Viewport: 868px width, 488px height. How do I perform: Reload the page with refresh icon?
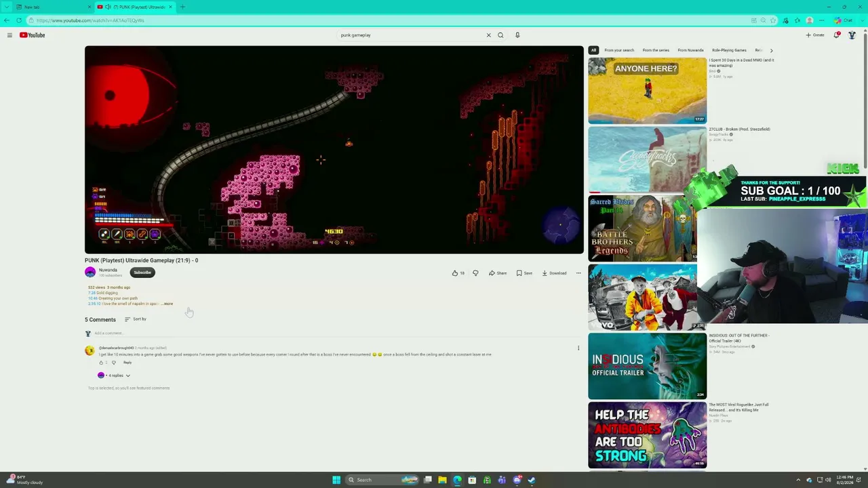click(19, 20)
